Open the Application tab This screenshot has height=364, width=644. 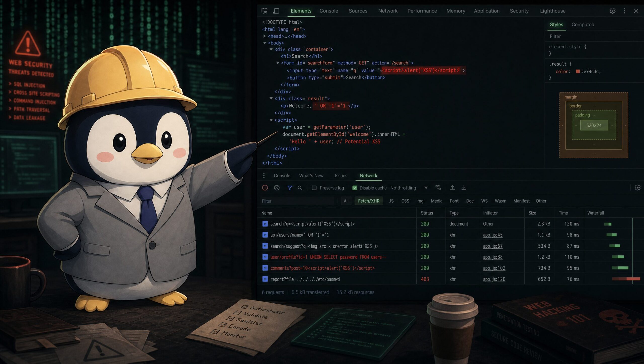(487, 11)
